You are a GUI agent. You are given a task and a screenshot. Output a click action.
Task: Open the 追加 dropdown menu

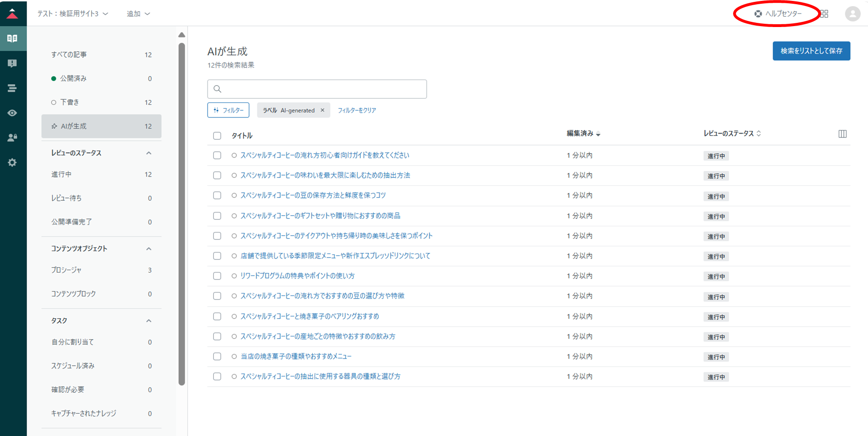point(138,14)
